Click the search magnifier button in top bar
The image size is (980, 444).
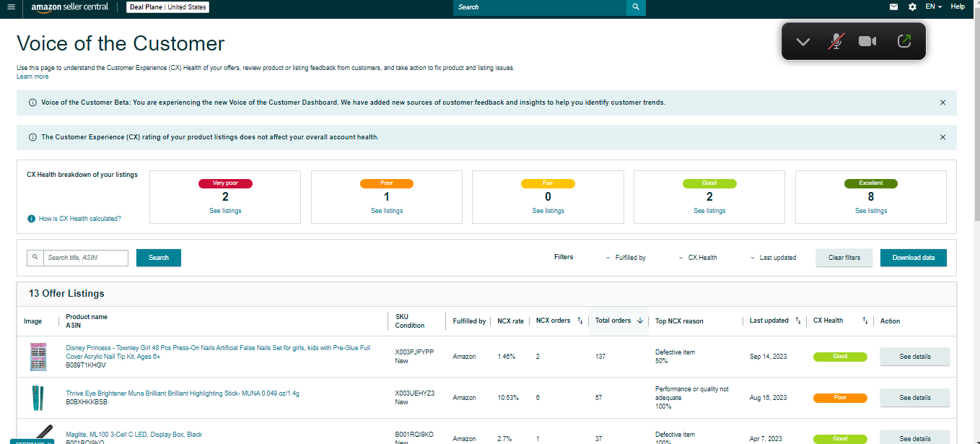(636, 7)
